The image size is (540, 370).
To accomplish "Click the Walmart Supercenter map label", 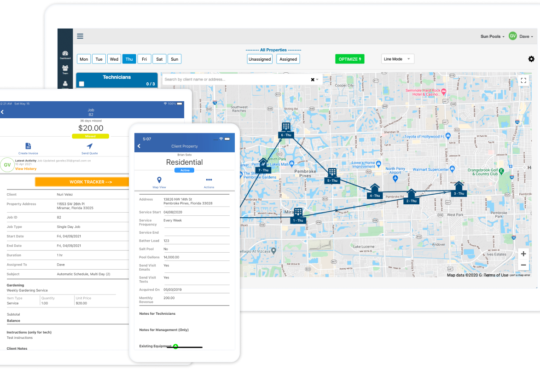I will click(430, 169).
